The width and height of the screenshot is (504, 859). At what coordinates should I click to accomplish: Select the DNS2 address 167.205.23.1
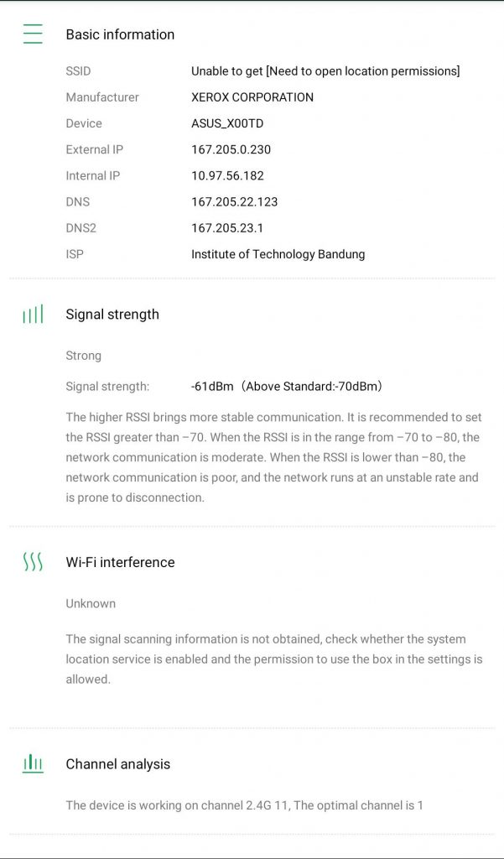coord(227,227)
